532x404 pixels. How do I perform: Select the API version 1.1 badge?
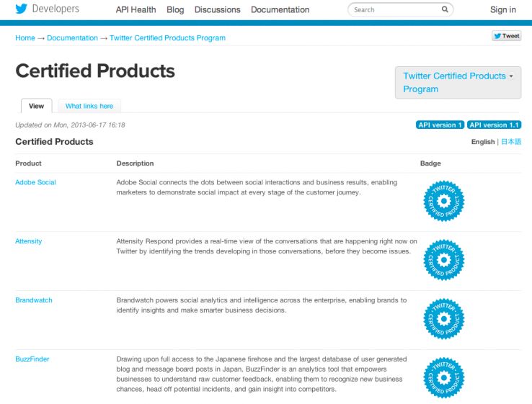pyautogui.click(x=494, y=125)
